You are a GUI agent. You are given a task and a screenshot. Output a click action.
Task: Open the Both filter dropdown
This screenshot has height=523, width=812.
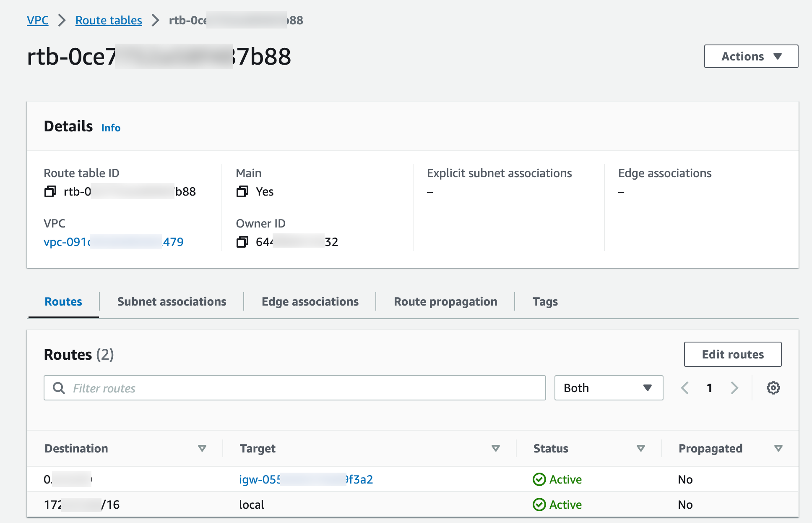click(x=608, y=388)
